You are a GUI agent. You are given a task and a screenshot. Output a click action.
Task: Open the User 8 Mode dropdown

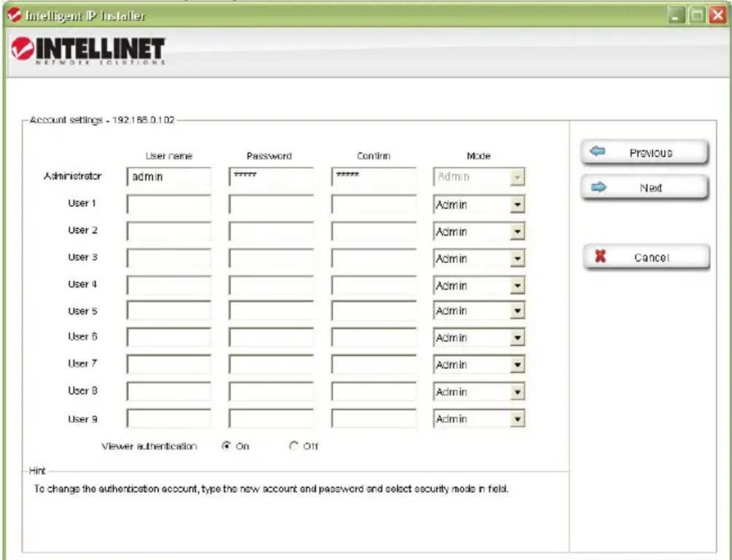click(517, 392)
